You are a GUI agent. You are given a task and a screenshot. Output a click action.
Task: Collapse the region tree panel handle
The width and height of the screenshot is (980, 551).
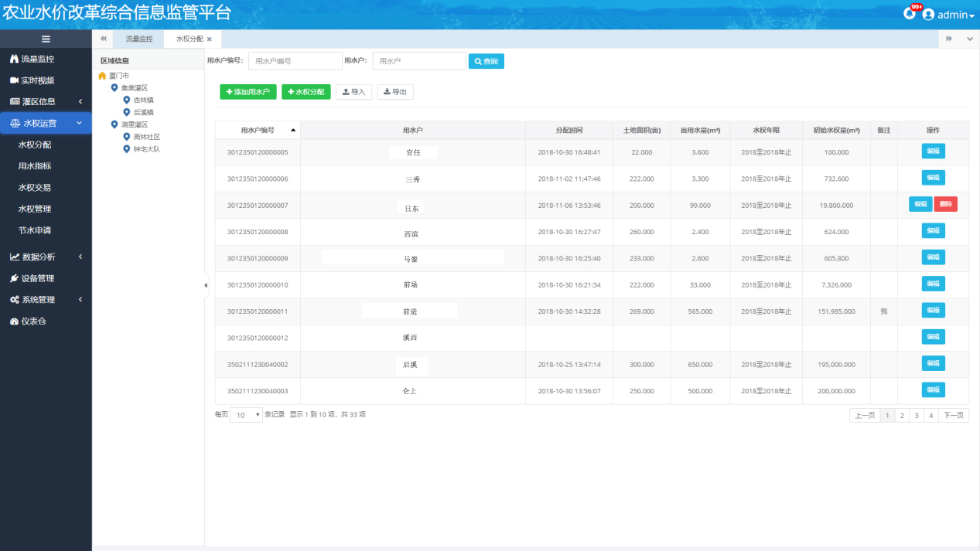[x=206, y=285]
